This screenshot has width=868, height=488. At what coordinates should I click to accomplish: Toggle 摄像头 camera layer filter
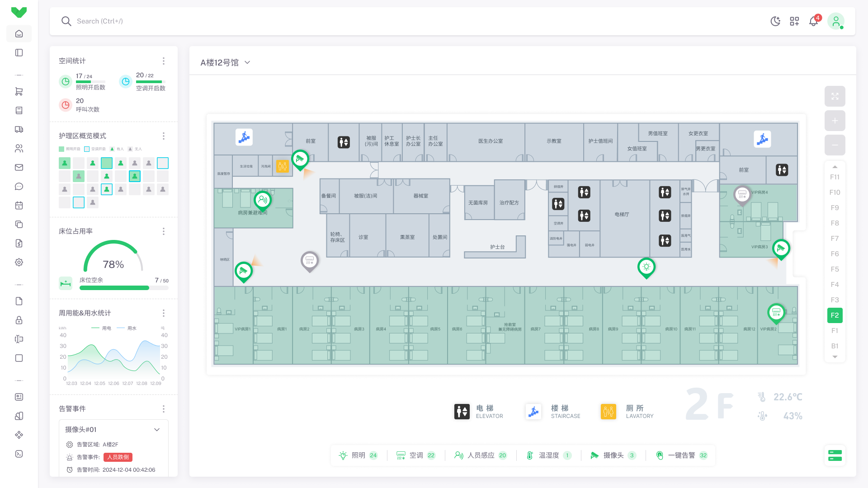[613, 455]
